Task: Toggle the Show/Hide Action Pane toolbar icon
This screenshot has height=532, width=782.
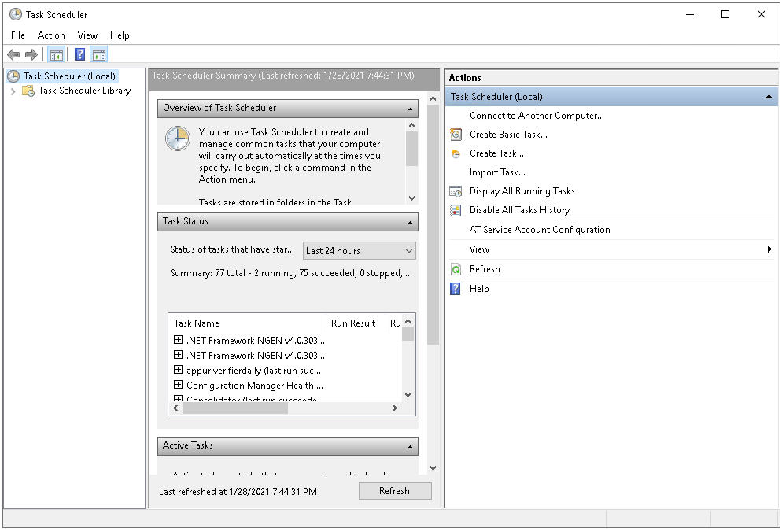Action: pyautogui.click(x=99, y=54)
